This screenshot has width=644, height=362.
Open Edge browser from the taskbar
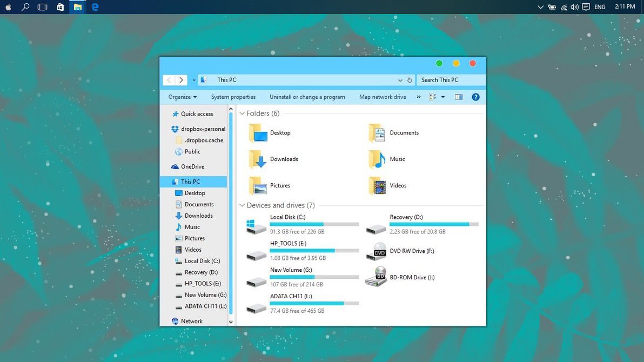(x=95, y=7)
